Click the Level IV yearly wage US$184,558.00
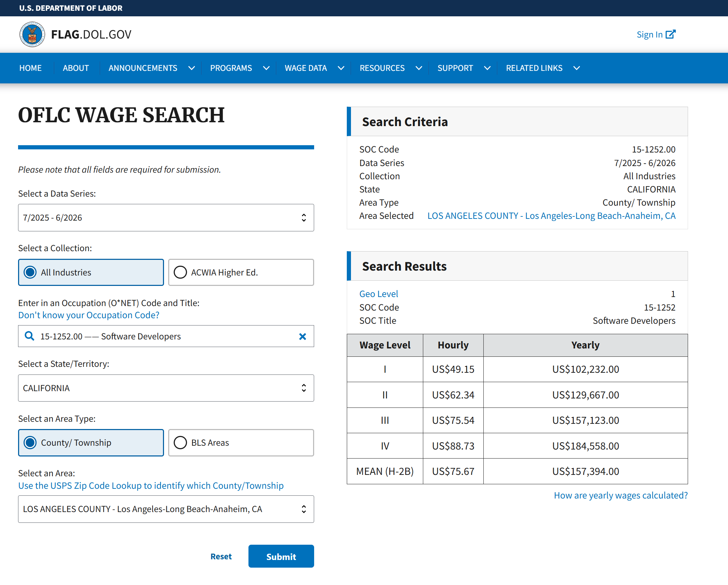Viewport: 728px width, 585px height. click(x=586, y=446)
